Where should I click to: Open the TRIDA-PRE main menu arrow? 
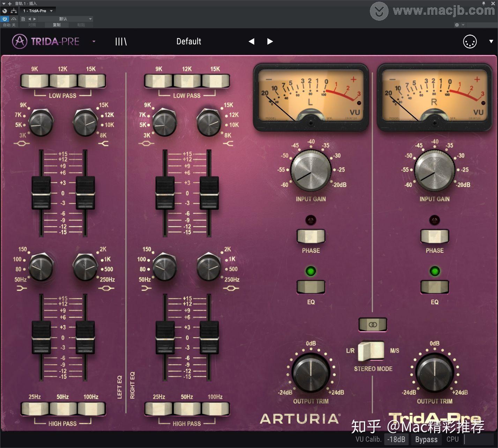pyautogui.click(x=94, y=42)
